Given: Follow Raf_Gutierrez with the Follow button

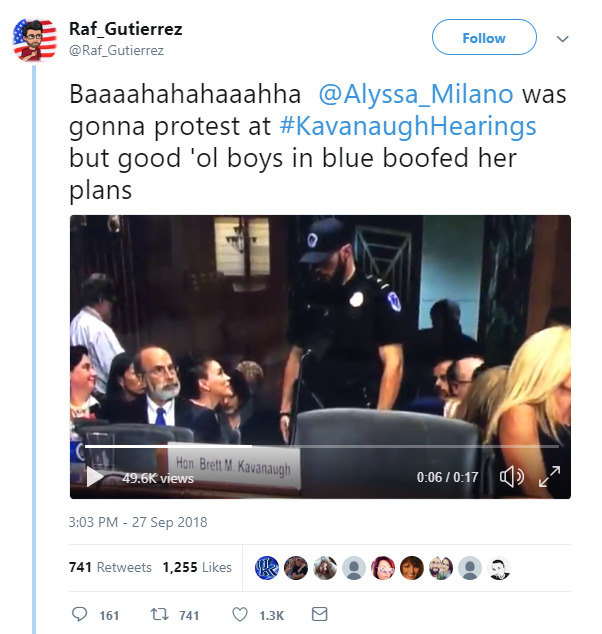Looking at the screenshot, I should (484, 38).
